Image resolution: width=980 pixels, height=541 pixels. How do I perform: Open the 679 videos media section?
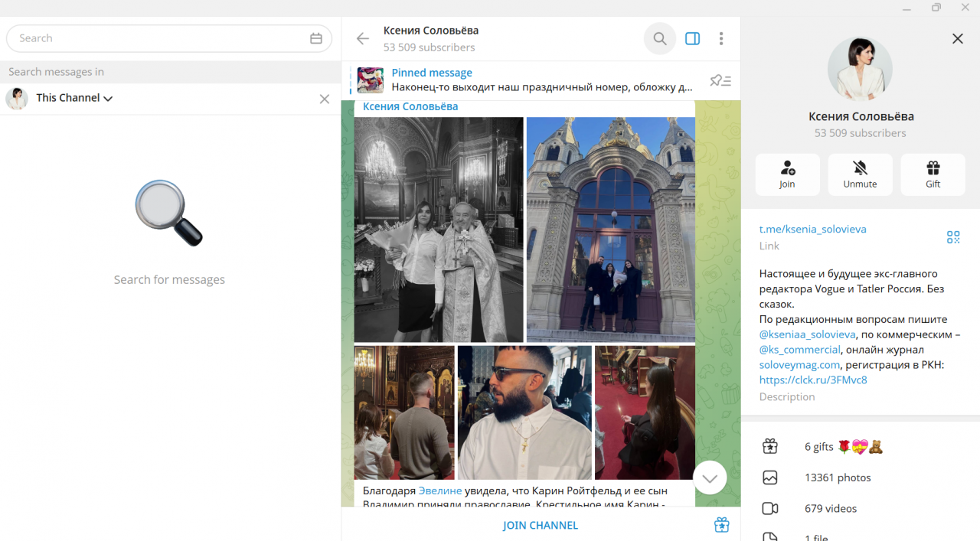[x=831, y=508]
